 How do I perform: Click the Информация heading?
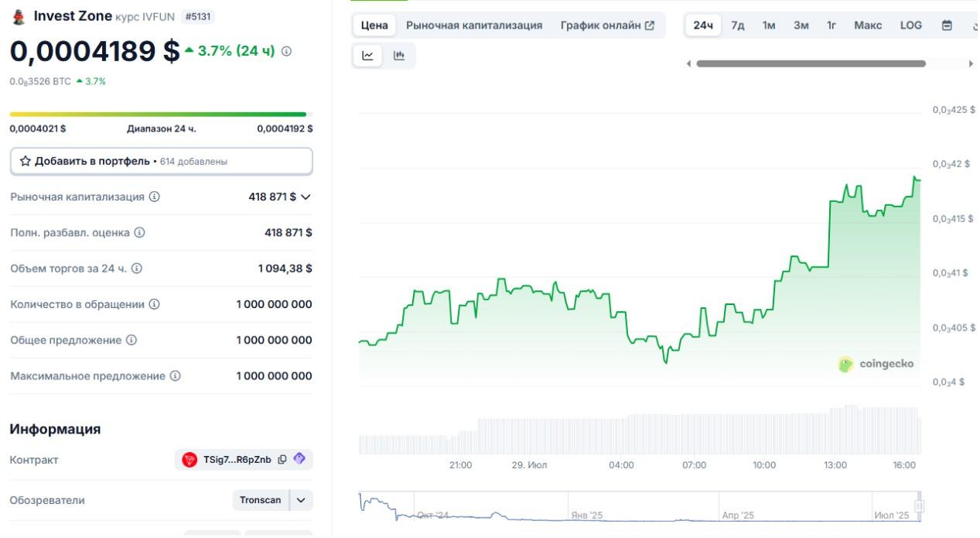coord(55,429)
